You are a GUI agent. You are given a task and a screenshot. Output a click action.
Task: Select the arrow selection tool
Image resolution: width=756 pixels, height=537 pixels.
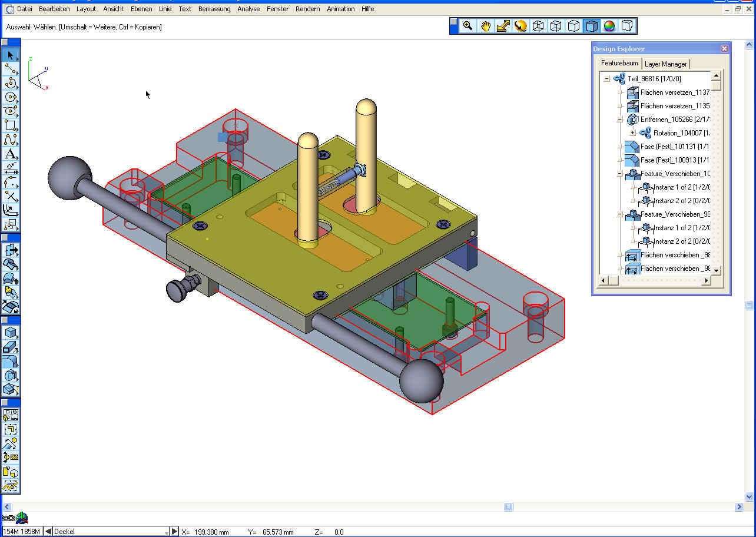[11, 55]
